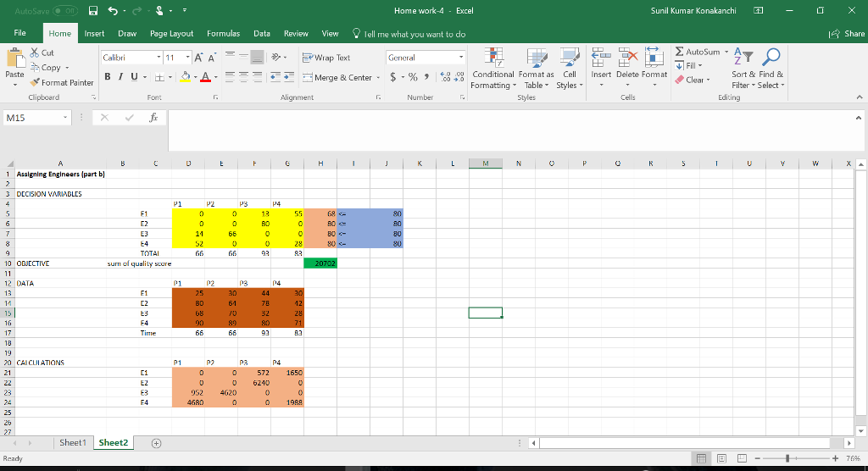Image resolution: width=868 pixels, height=471 pixels.
Task: Expand the formula bar
Action: click(x=858, y=118)
